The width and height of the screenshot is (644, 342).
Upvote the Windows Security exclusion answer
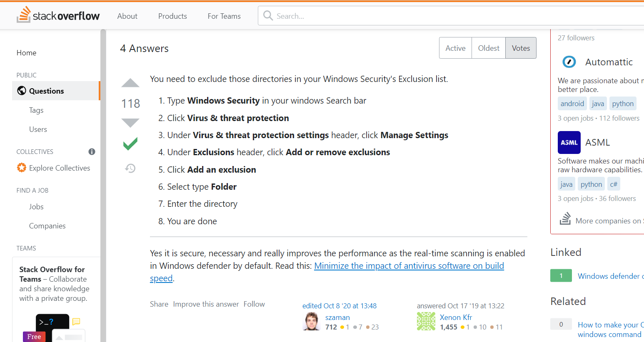[130, 83]
